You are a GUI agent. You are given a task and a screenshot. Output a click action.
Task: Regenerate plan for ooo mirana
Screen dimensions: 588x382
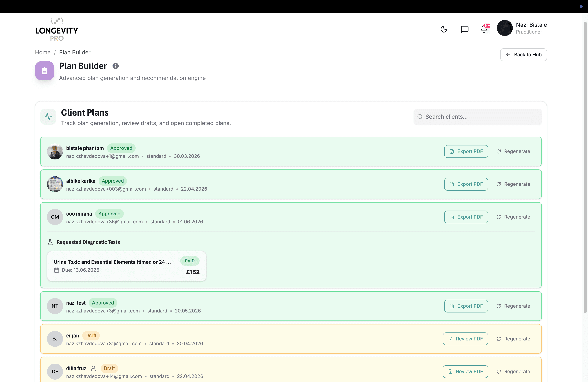coord(513,217)
